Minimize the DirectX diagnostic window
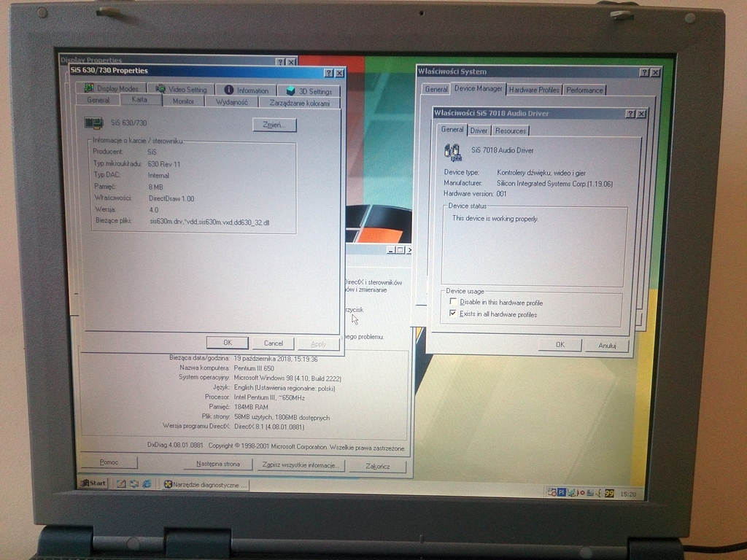 pos(391,250)
